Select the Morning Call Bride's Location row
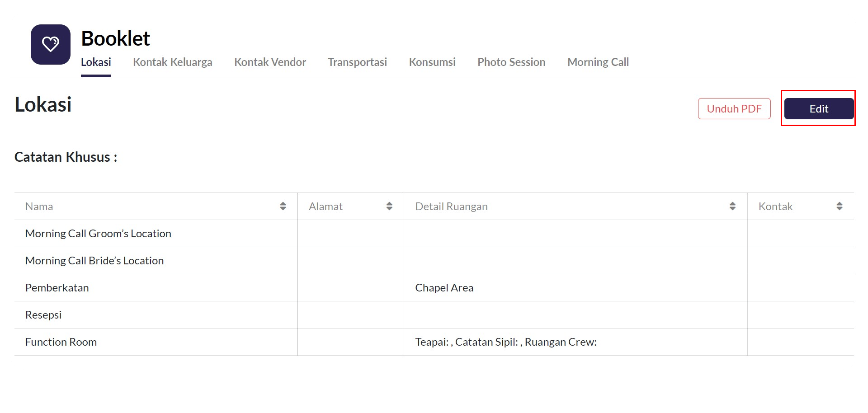 pos(94,261)
